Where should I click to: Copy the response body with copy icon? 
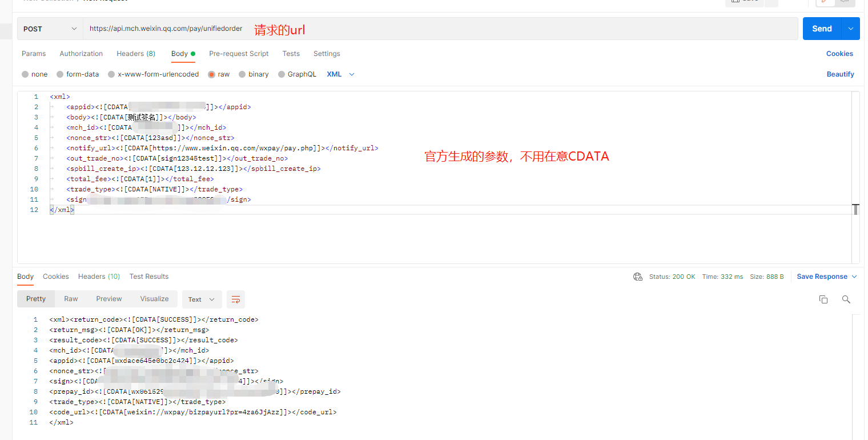click(823, 299)
